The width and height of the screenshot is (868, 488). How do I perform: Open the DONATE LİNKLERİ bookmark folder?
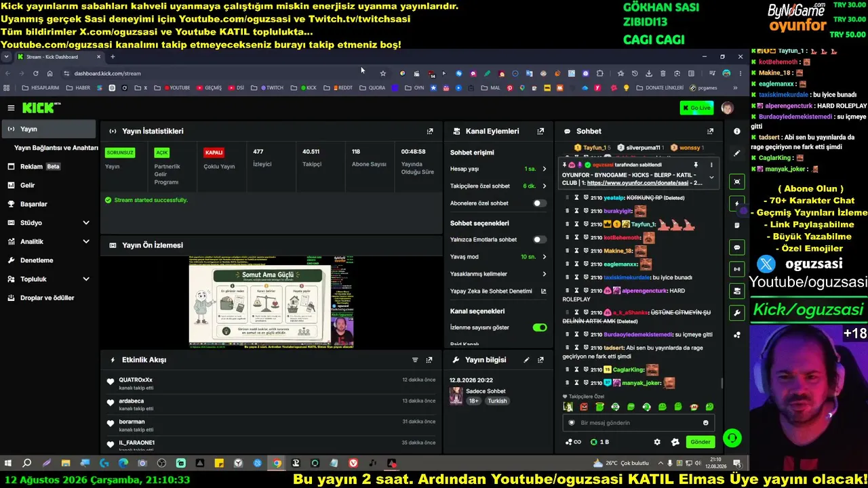point(660,88)
